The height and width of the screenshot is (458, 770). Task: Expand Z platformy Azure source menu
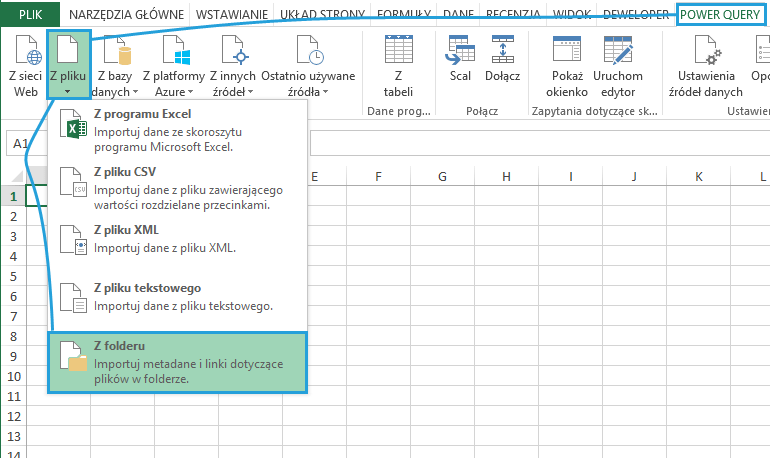(174, 66)
